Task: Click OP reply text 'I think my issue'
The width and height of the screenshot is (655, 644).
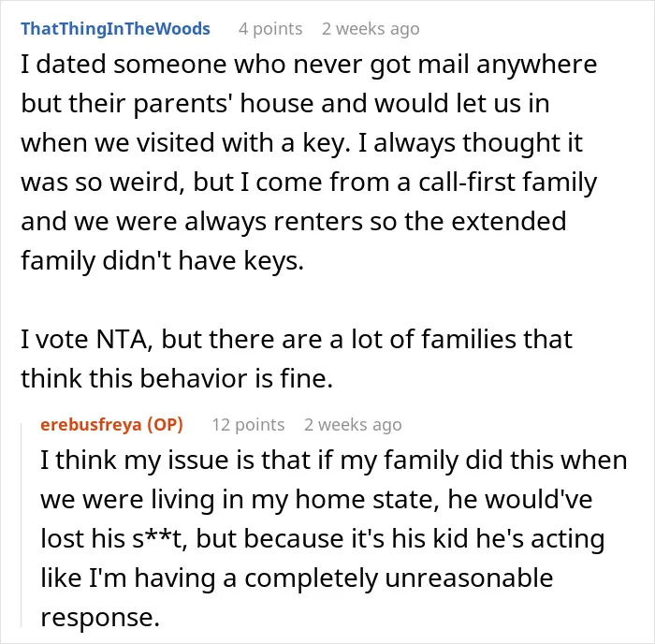Action: [334, 538]
